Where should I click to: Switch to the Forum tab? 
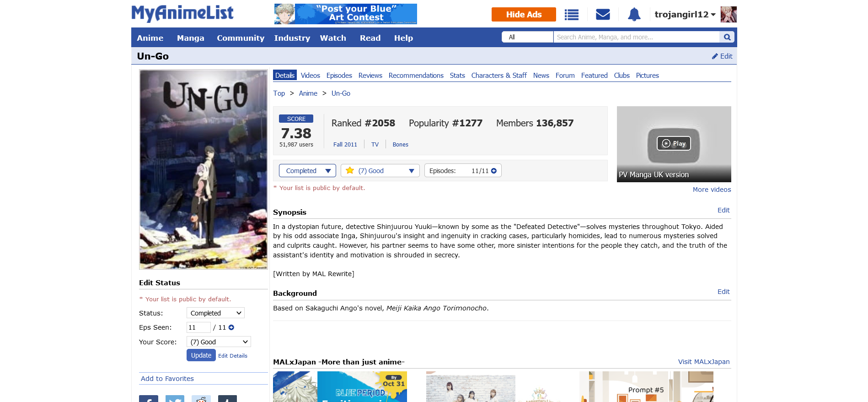(565, 76)
